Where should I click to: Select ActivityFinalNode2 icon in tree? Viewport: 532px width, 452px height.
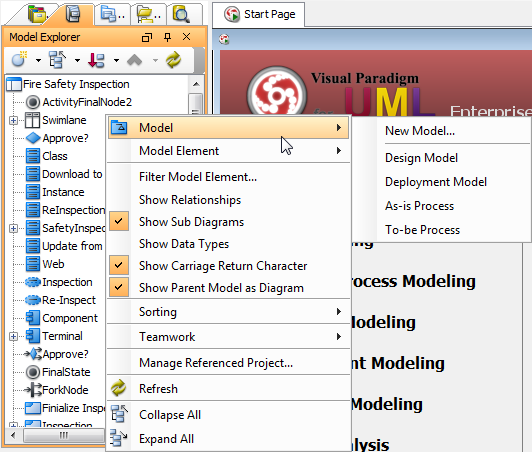pyautogui.click(x=33, y=102)
